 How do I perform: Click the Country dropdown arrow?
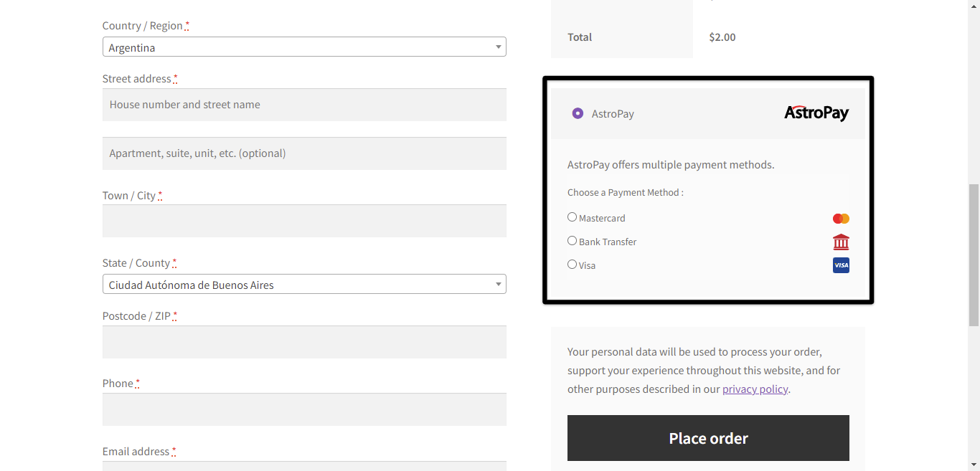tap(499, 47)
